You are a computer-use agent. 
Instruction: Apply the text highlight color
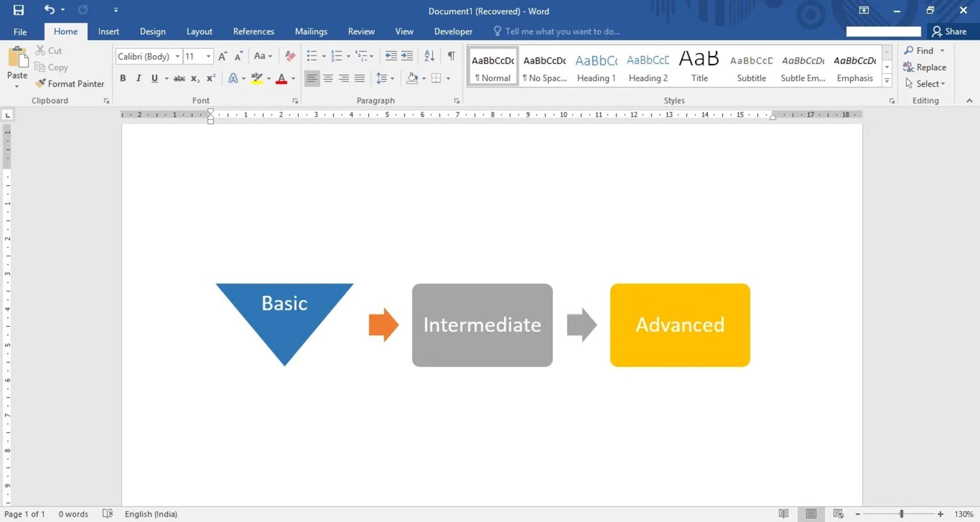coord(257,79)
